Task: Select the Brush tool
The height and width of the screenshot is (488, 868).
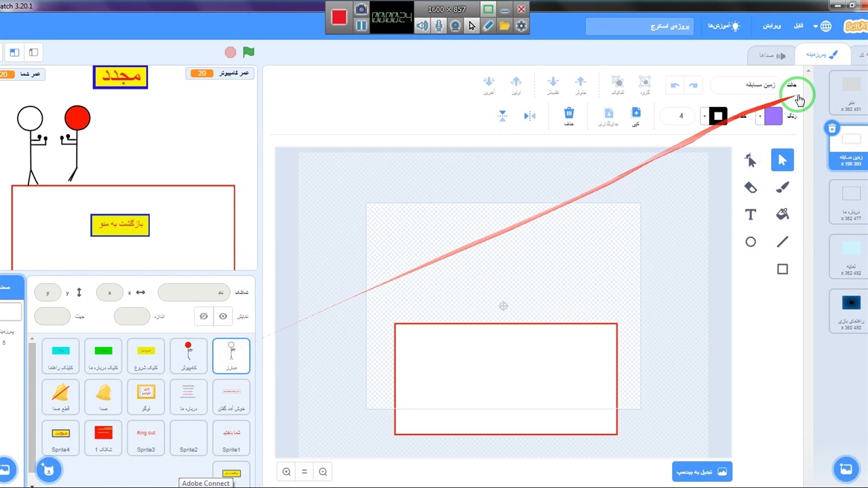Action: (x=782, y=188)
